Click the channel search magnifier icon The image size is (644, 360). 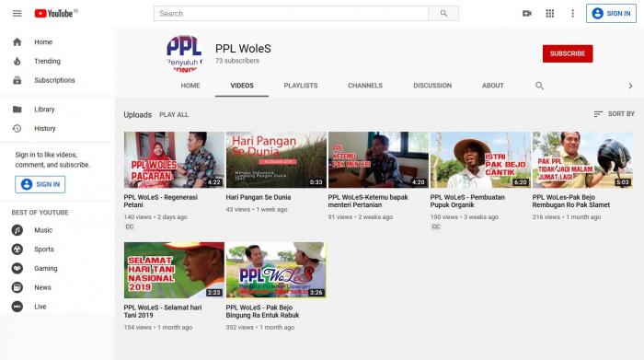(539, 86)
